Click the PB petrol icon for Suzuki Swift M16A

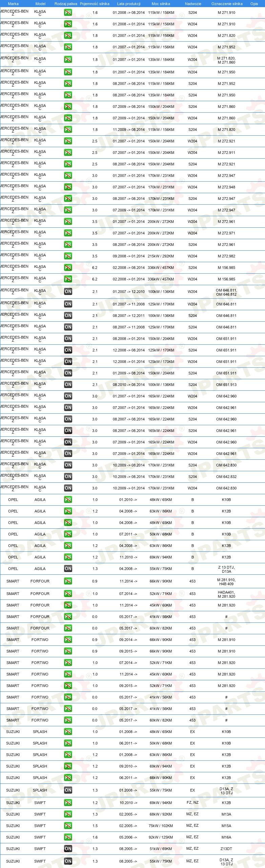(68, 837)
